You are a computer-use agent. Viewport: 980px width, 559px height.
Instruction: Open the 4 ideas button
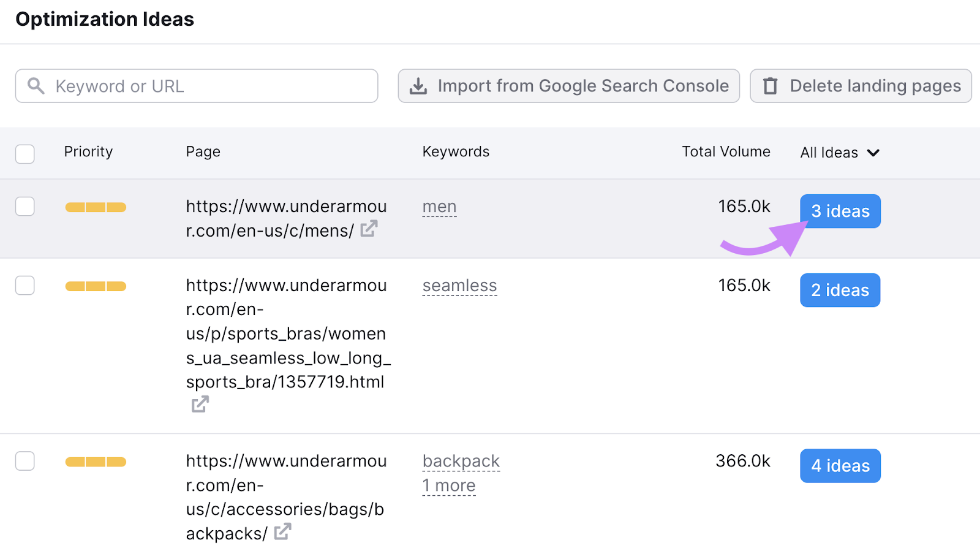[840, 466]
